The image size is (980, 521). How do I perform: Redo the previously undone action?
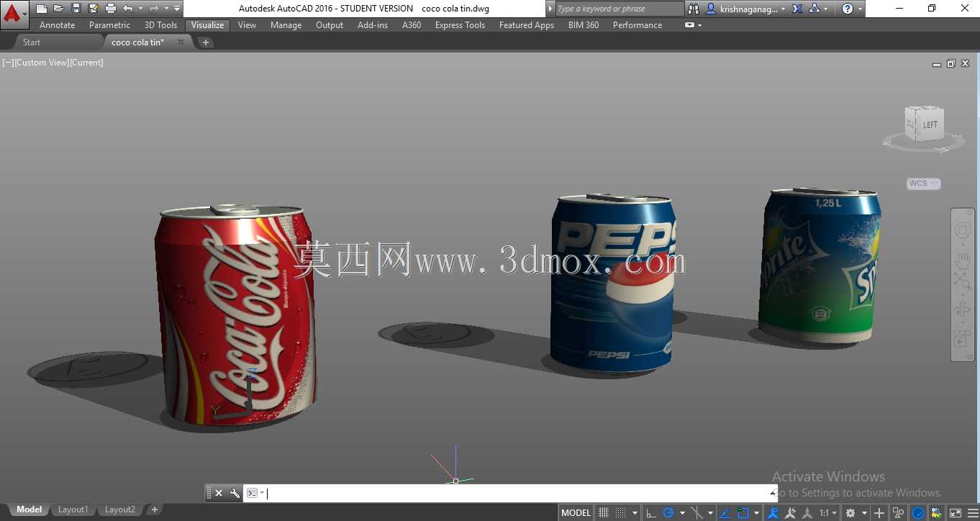point(153,9)
